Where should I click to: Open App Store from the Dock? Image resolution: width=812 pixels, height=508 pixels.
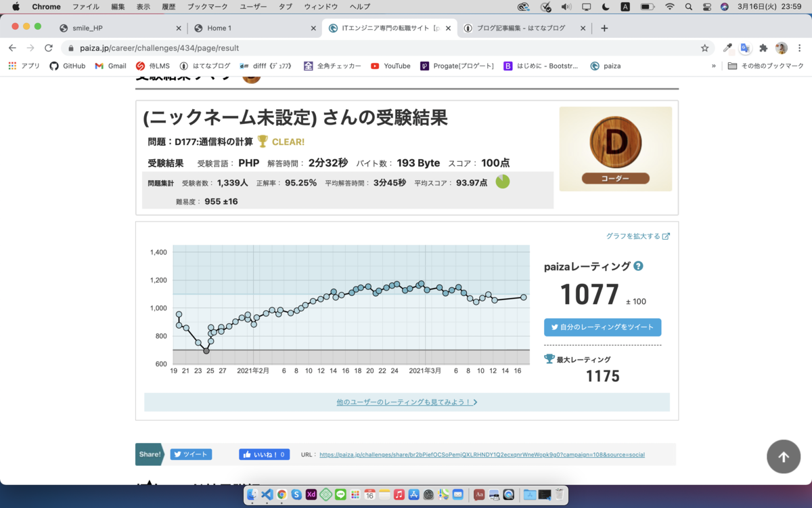click(414, 495)
